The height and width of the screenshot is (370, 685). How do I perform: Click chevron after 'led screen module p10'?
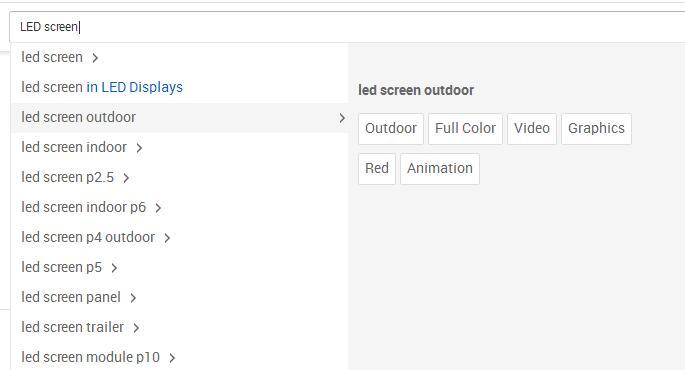coord(172,358)
